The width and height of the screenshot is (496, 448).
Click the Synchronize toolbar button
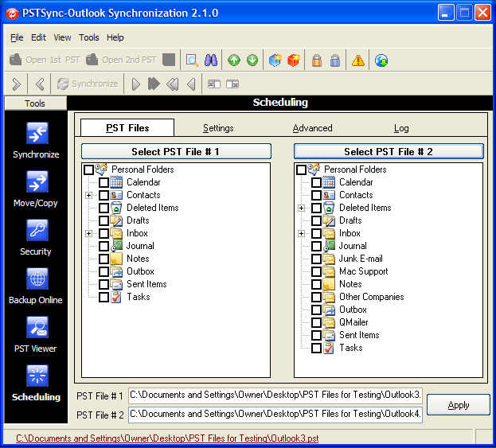point(88,84)
